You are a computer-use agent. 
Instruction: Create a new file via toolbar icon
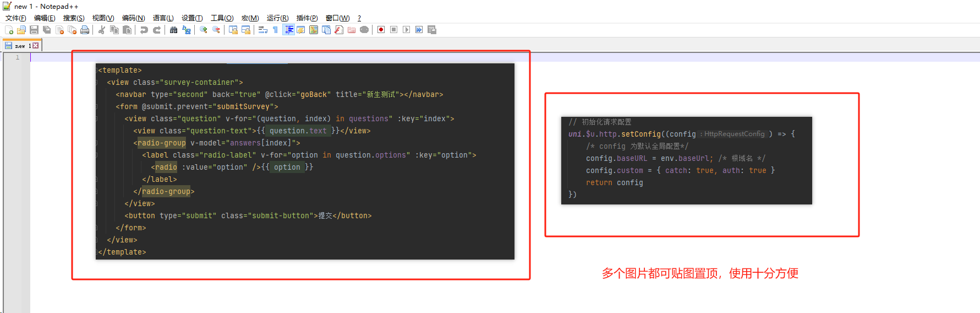click(x=9, y=30)
